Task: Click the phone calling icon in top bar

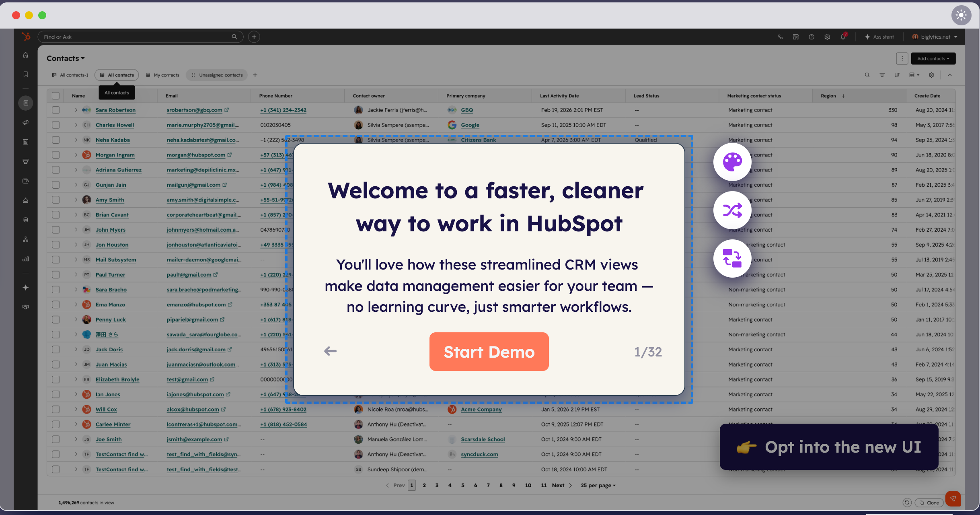Action: [780, 37]
